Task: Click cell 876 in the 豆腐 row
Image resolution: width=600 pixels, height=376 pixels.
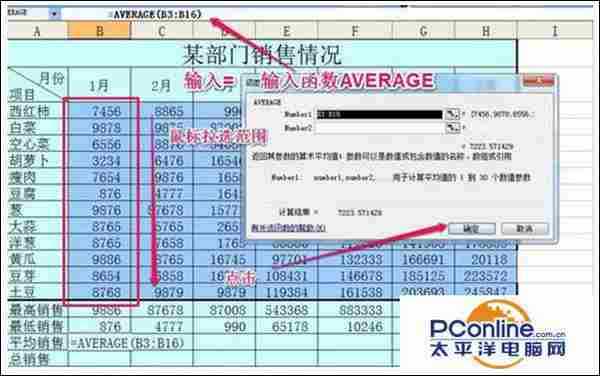Action: click(x=99, y=194)
